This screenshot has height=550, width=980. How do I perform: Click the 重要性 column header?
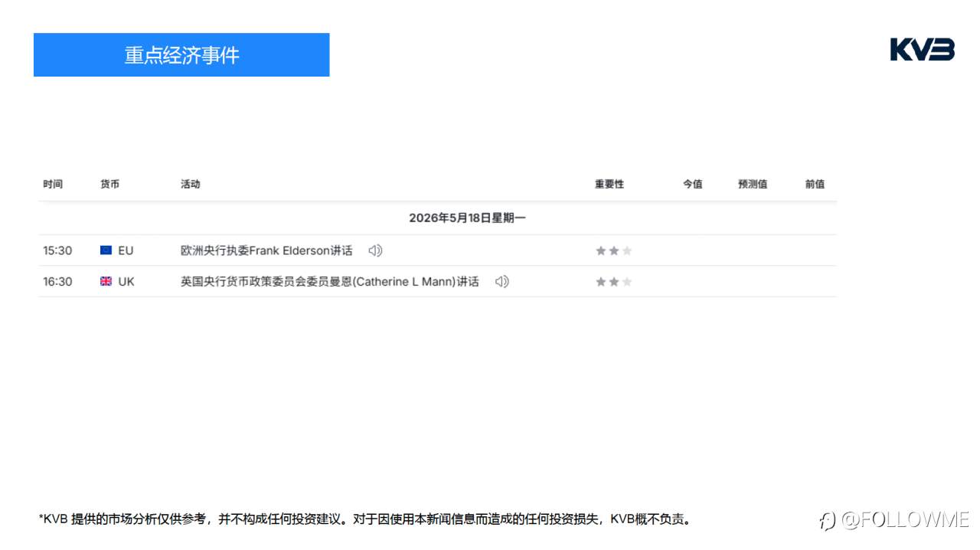[609, 184]
